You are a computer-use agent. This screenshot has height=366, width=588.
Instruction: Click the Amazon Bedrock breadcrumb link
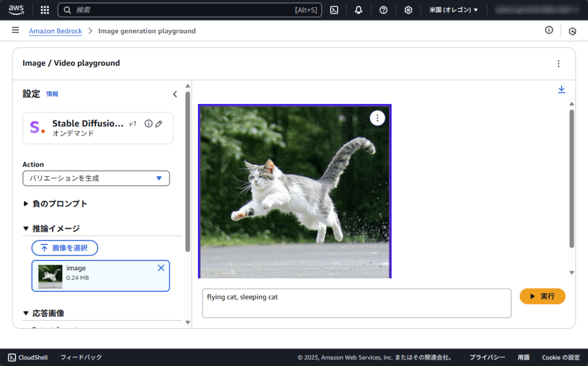coord(56,31)
